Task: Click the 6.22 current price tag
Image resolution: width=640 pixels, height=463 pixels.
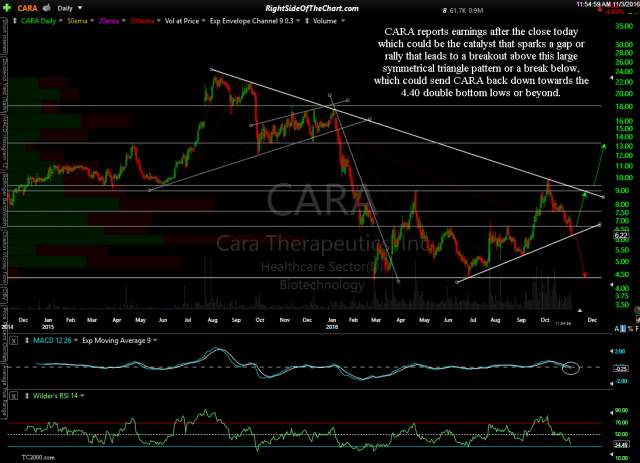Action: (621, 235)
